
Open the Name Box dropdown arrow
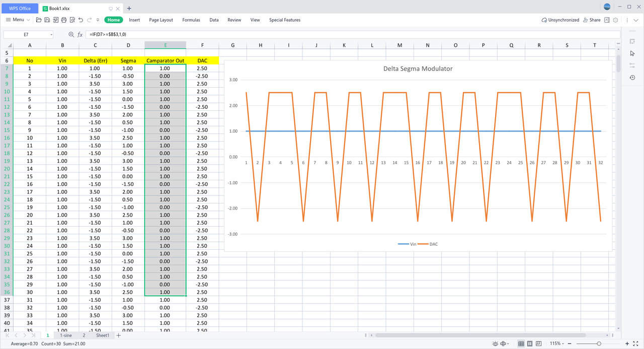click(x=51, y=34)
